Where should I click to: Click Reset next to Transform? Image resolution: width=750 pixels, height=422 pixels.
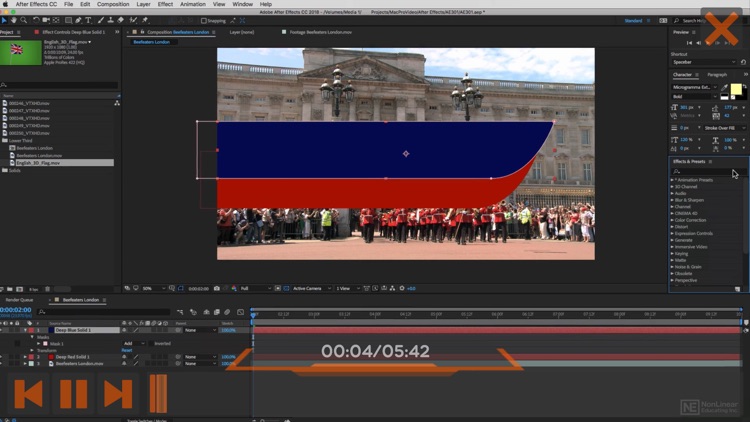127,350
